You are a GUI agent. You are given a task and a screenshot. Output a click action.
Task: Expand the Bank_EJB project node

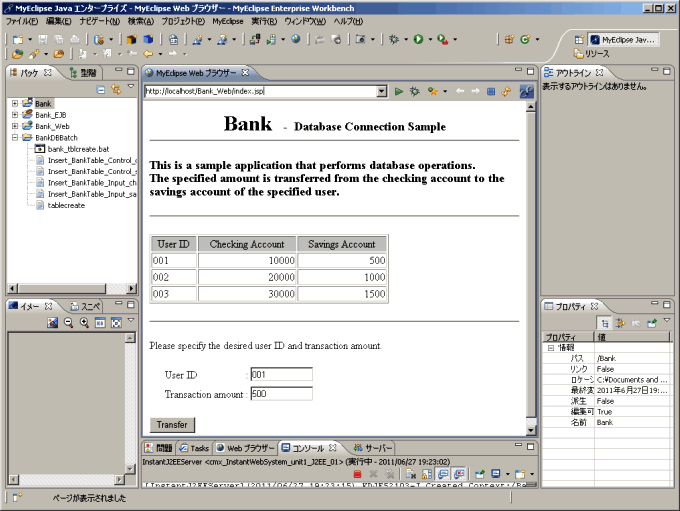[15, 115]
